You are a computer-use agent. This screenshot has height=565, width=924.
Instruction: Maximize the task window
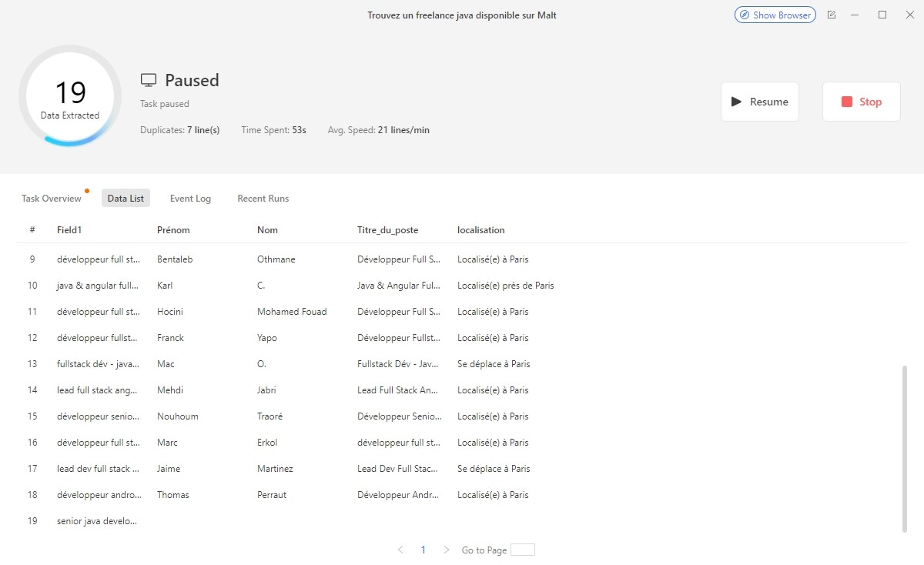882,15
